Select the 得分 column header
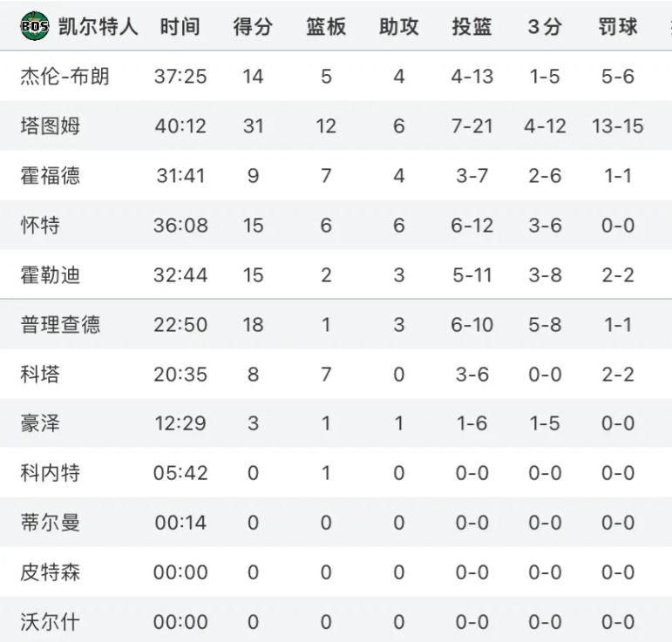 click(x=253, y=26)
